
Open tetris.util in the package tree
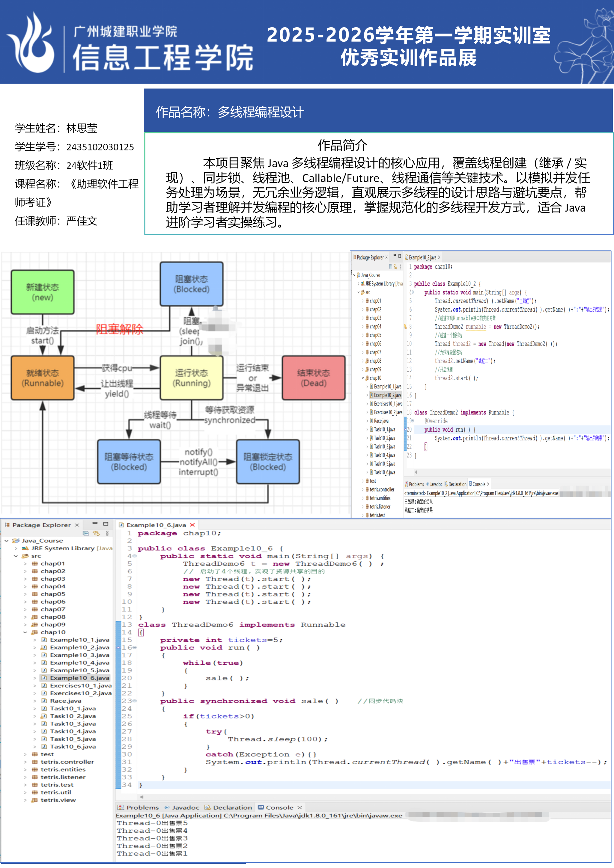pyautogui.click(x=55, y=792)
